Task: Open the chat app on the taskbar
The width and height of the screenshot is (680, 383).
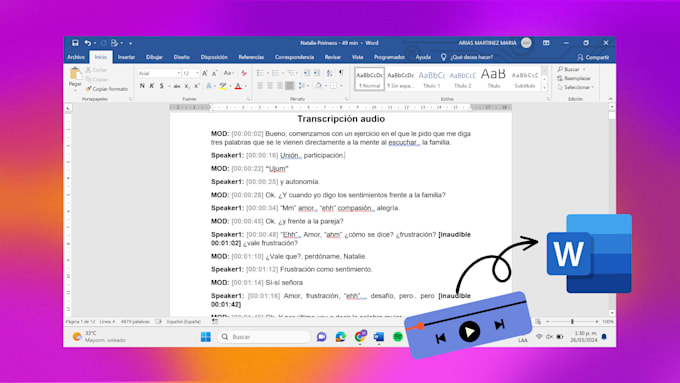Action: [321, 337]
